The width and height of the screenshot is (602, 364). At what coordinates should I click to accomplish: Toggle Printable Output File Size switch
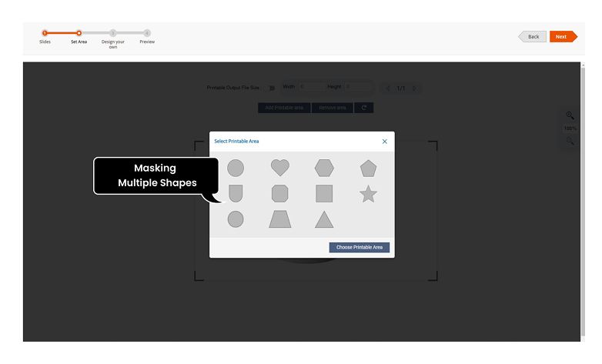[x=272, y=88]
